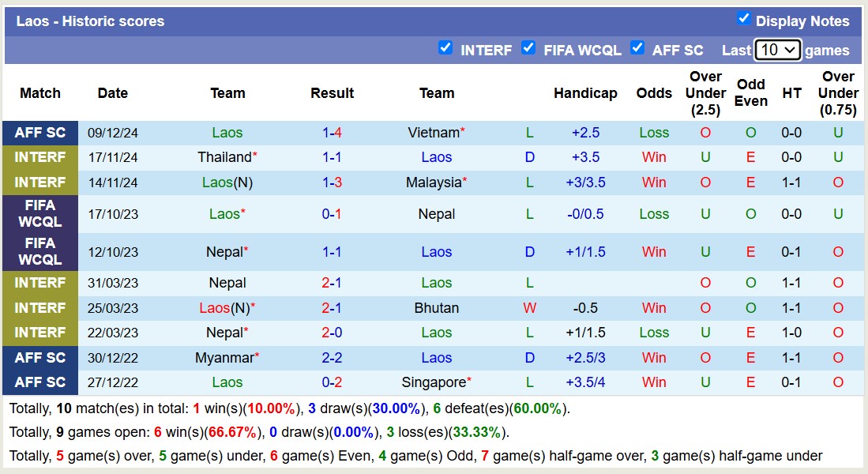The image size is (868, 474).
Task: Open the Thailand team page
Action: point(224,156)
